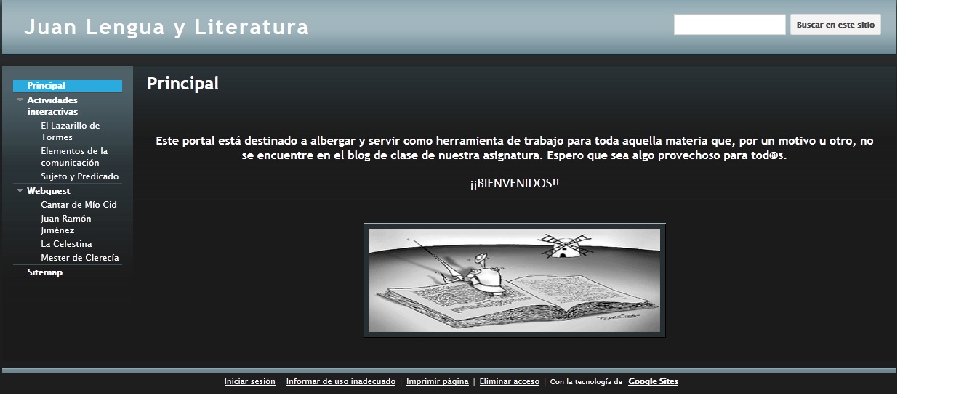Screen dimensions: 980x398
Task: Open El Lazarillo de Tormes page
Action: tap(70, 131)
